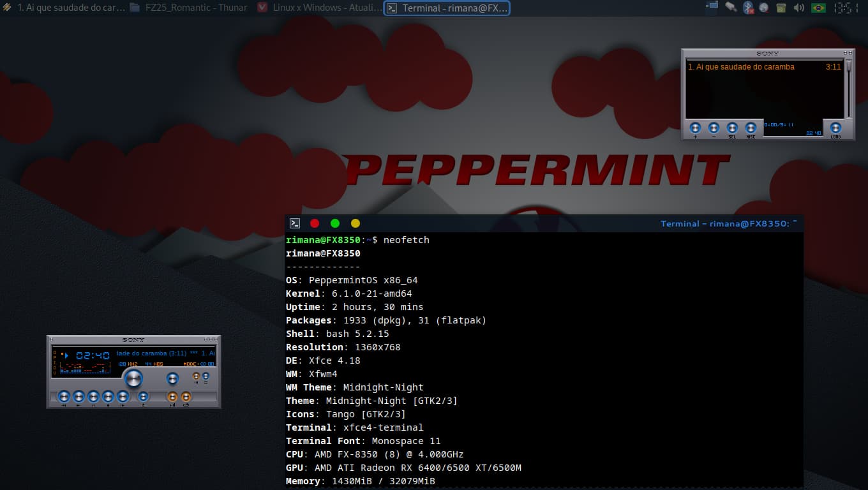Toggle the orange repeat loop button

click(x=186, y=397)
